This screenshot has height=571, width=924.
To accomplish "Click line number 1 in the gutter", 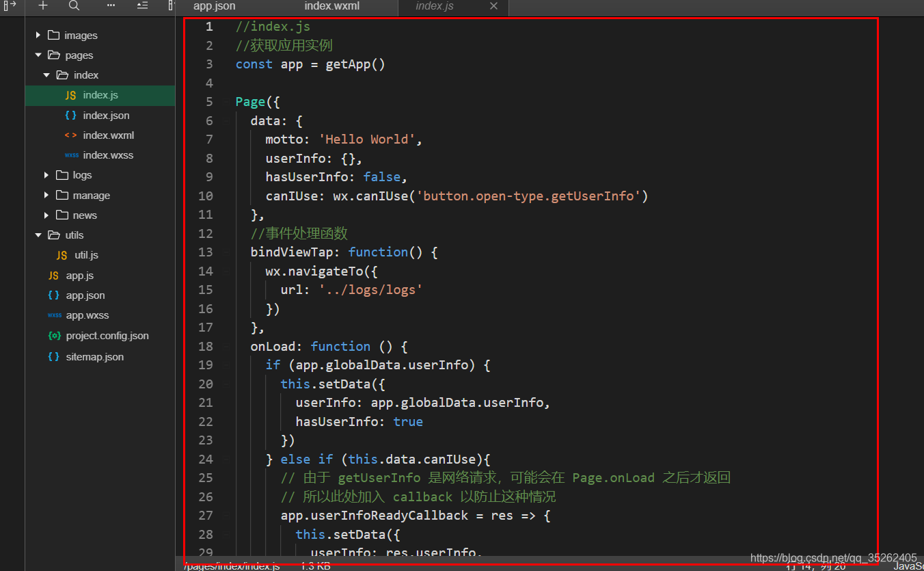I will tap(209, 27).
